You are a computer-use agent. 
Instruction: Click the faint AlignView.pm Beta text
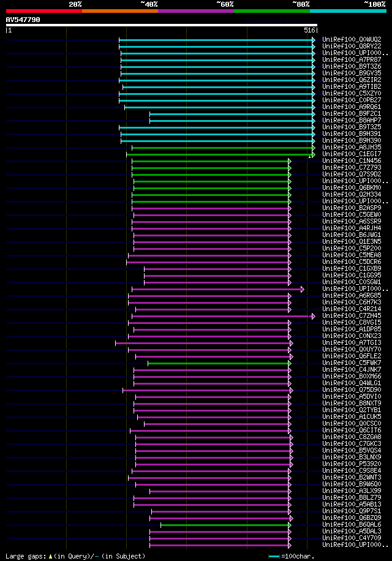(282, 21)
